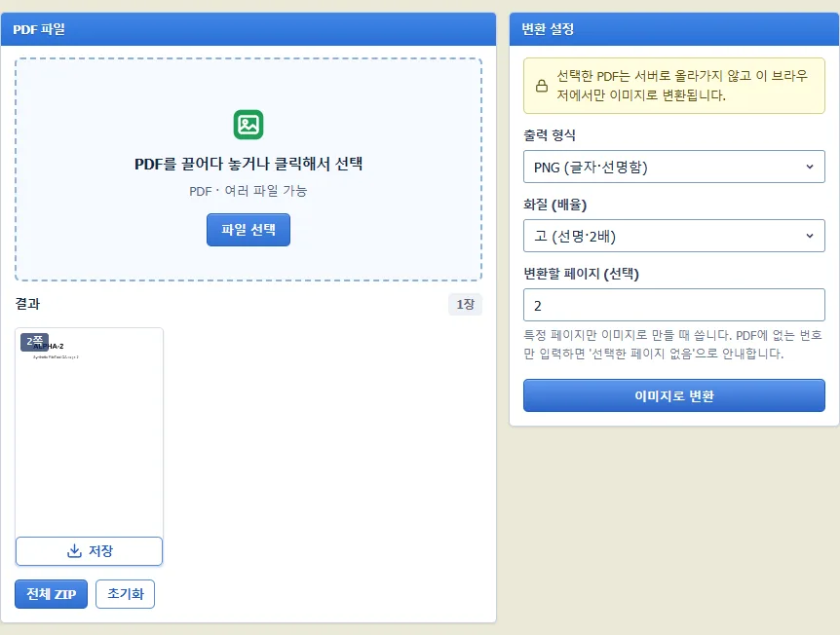840x635 pixels.
Task: Click the 이미지로 변환 button
Action: (x=673, y=395)
